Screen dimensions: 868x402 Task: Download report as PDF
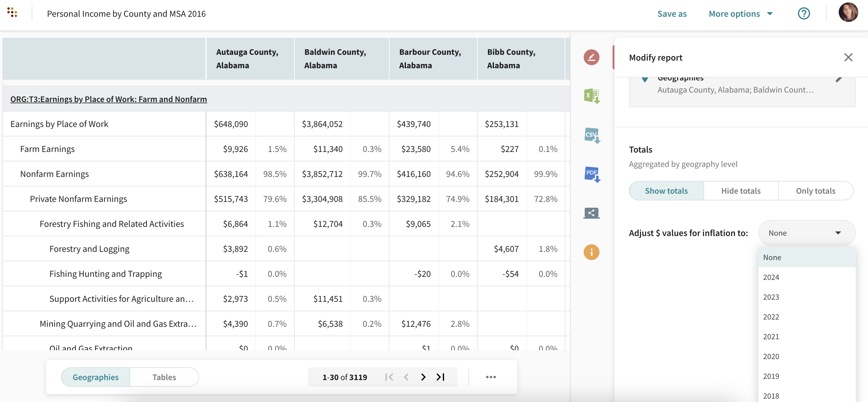591,174
